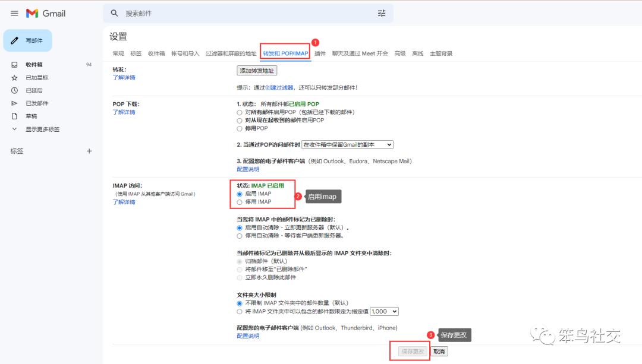The width and height of the screenshot is (642, 364).
Task: Select the 停用 IMAP radio button
Action: (240, 202)
